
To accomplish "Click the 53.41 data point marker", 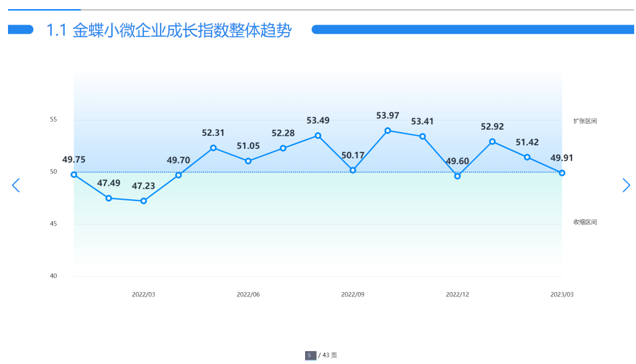I will [423, 136].
